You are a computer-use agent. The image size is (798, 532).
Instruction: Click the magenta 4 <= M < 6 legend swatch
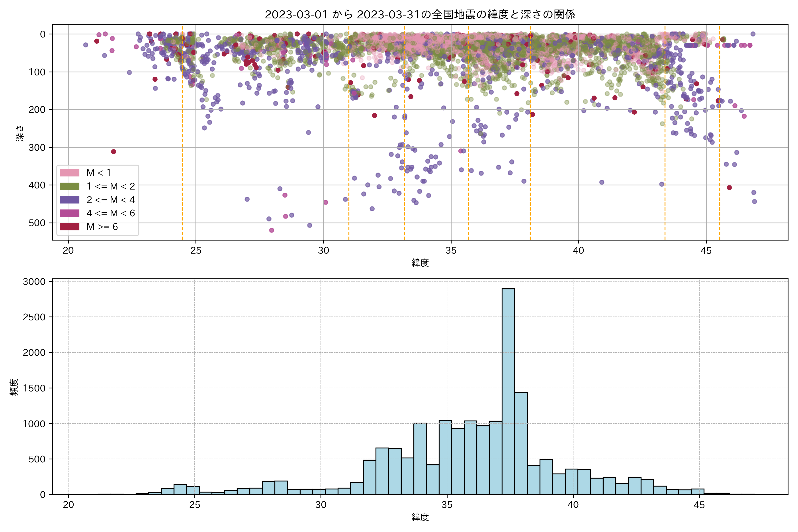tap(70, 213)
